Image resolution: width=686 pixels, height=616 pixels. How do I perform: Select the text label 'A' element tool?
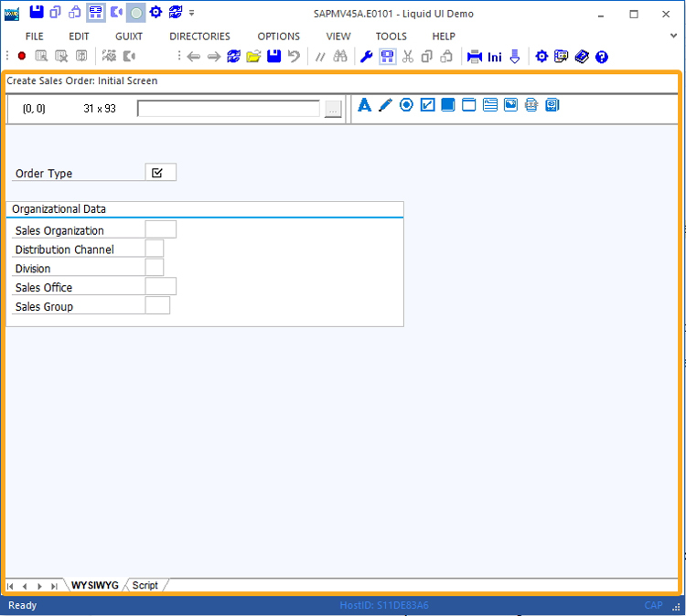[364, 105]
